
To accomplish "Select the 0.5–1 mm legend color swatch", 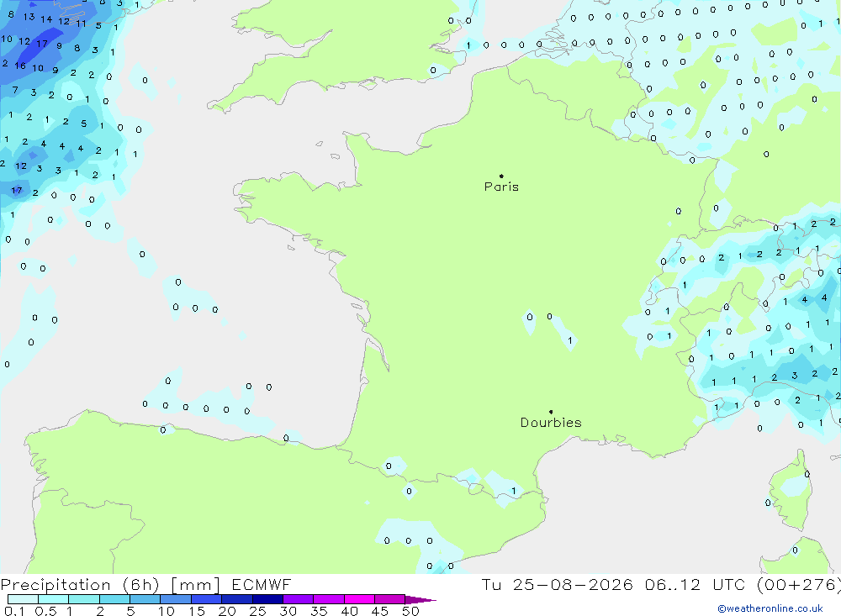I will coord(53,599).
